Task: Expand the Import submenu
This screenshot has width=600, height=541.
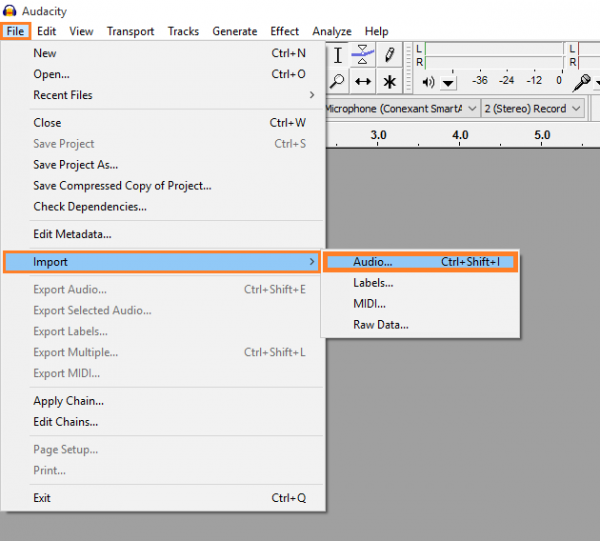Action: [161, 262]
